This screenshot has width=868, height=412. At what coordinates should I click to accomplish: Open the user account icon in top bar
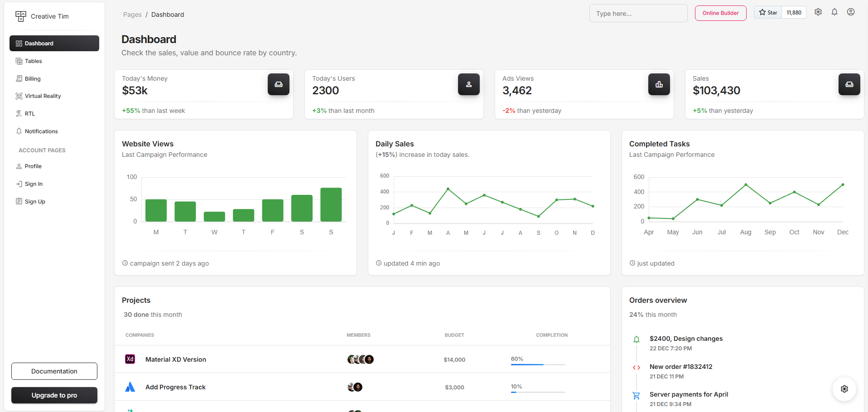pyautogui.click(x=851, y=12)
